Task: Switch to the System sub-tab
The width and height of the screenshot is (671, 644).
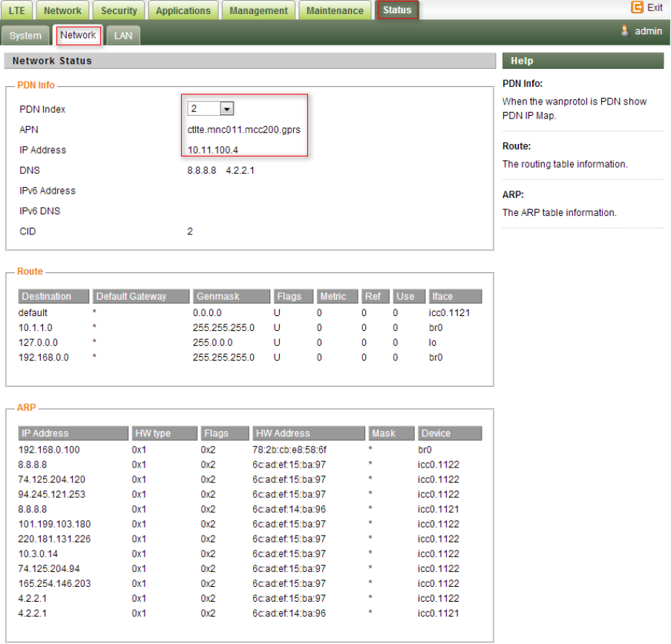Action: (x=25, y=36)
